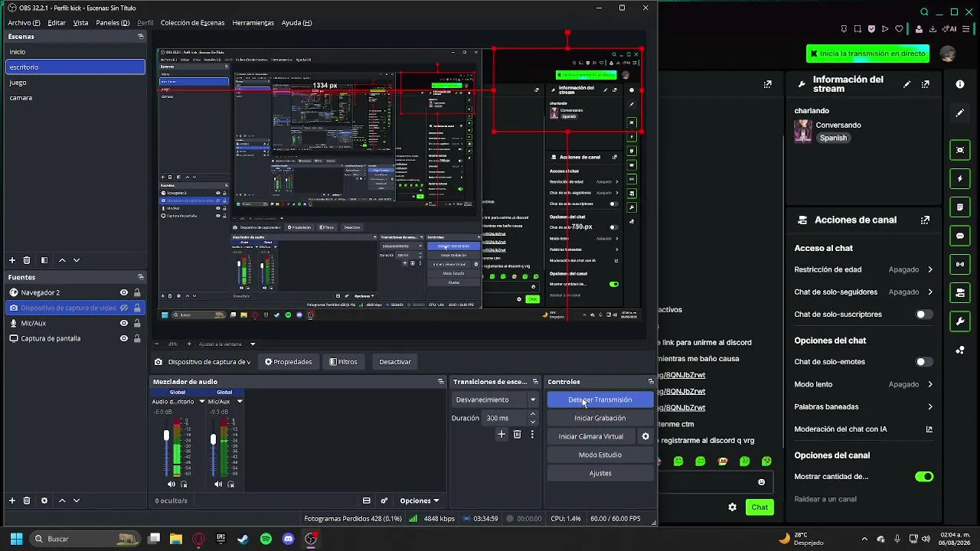Click Detener Transmisión button

[x=600, y=399]
